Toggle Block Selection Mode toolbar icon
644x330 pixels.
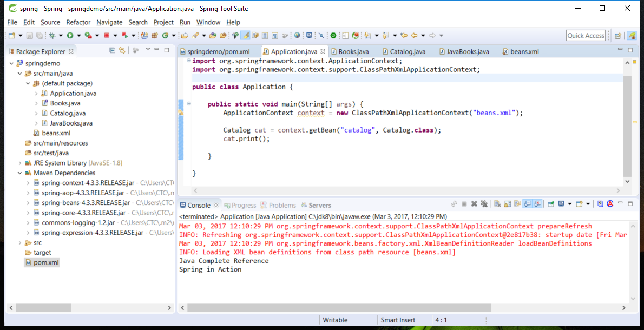pyautogui.click(x=265, y=35)
